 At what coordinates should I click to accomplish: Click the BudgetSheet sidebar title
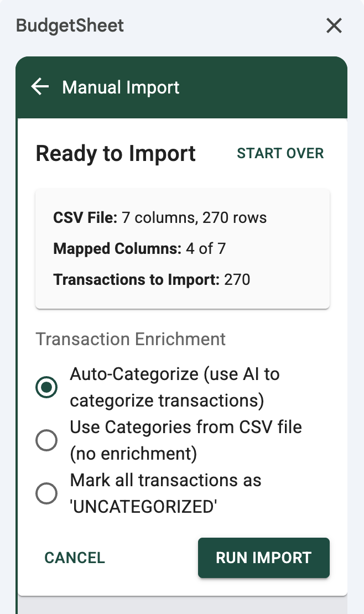coord(70,25)
